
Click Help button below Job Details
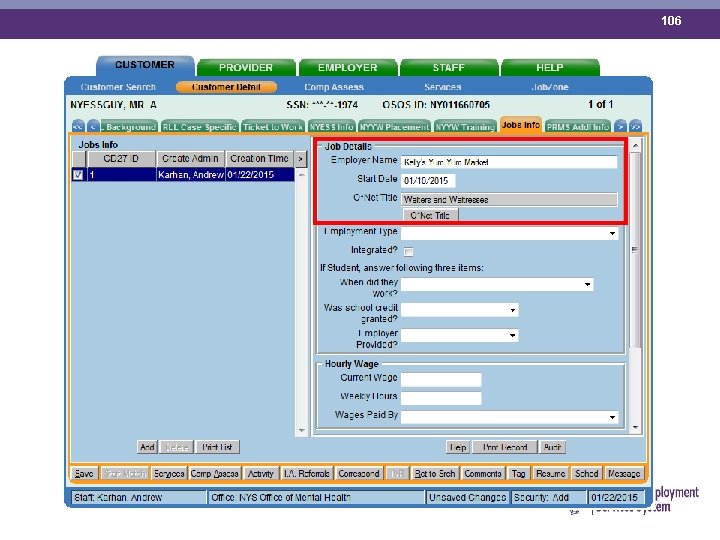[x=458, y=447]
